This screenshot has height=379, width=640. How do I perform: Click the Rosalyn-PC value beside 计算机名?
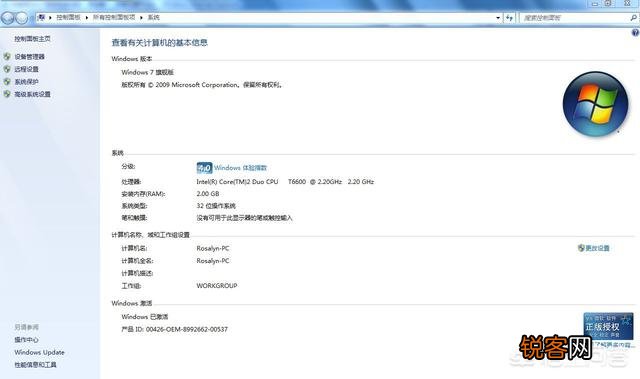coord(213,248)
